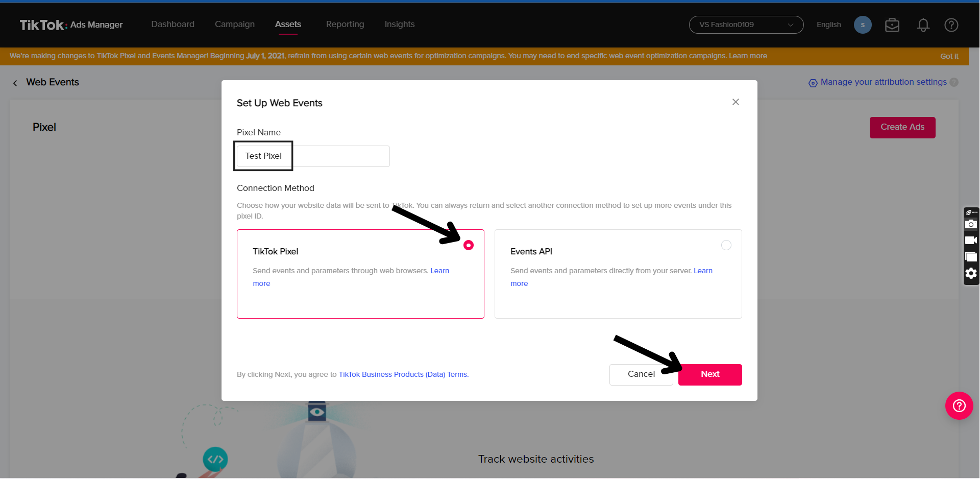Open the briefcase business center icon
This screenshot has height=479, width=980.
pyautogui.click(x=892, y=25)
